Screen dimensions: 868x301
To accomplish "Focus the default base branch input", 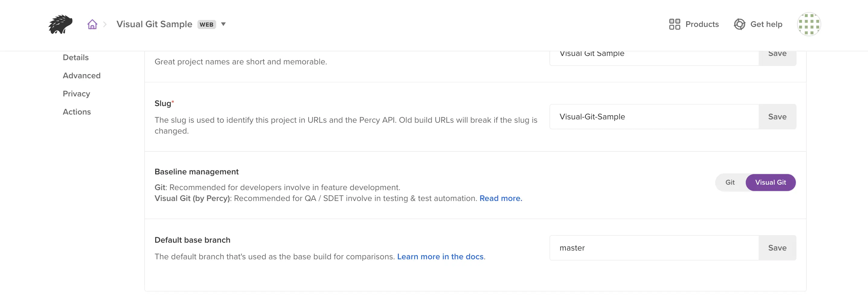I will click(x=654, y=248).
